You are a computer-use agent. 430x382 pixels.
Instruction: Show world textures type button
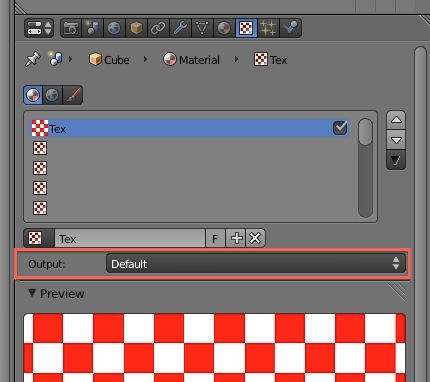(x=52, y=95)
